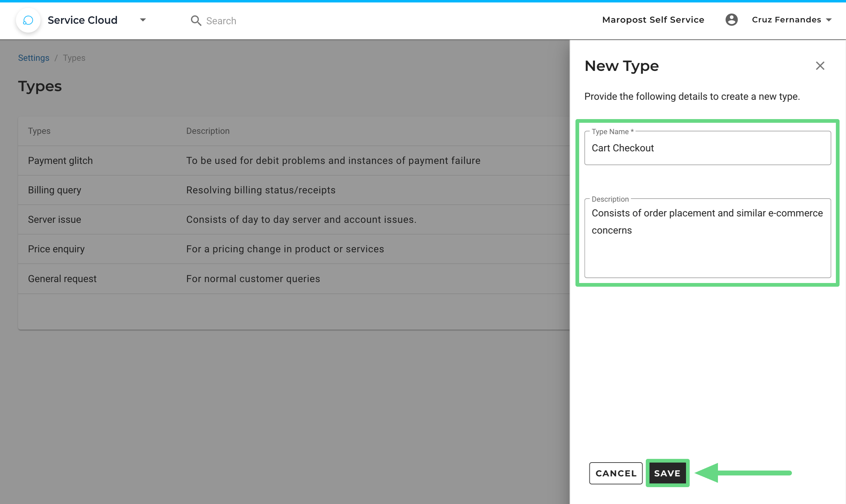Select the Server issue type row

click(54, 220)
